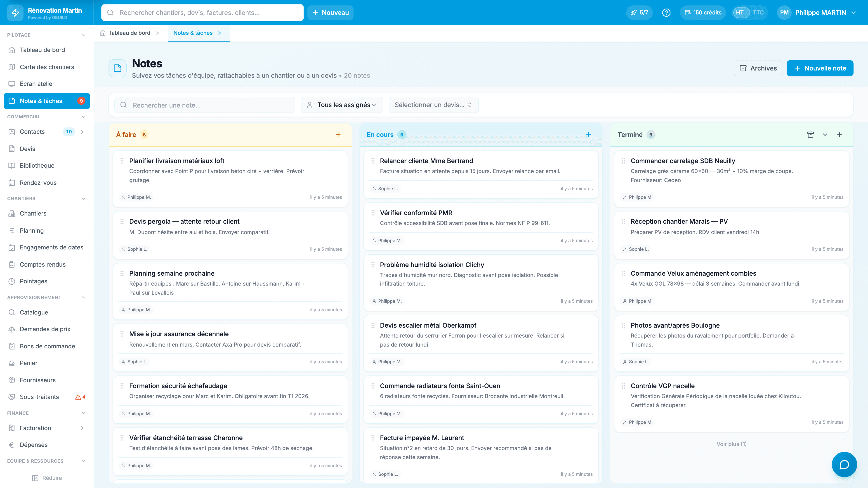The width and height of the screenshot is (868, 488).
Task: Open Sous-traitants with warning badge
Action: tap(47, 397)
